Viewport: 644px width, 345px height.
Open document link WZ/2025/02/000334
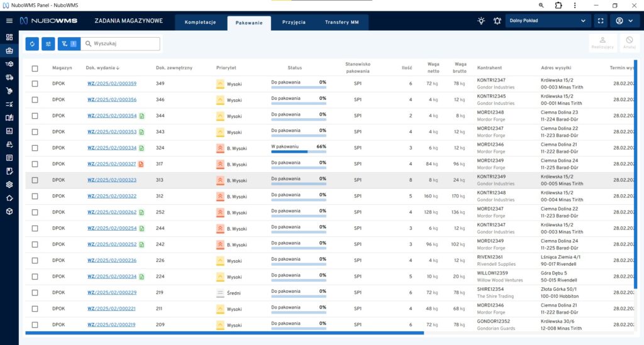(112, 148)
